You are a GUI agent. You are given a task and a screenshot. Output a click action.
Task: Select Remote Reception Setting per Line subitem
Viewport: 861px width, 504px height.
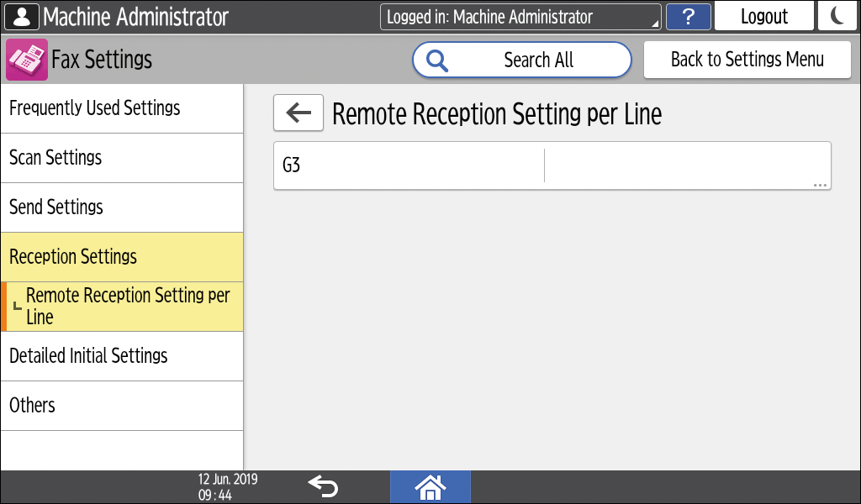(126, 307)
